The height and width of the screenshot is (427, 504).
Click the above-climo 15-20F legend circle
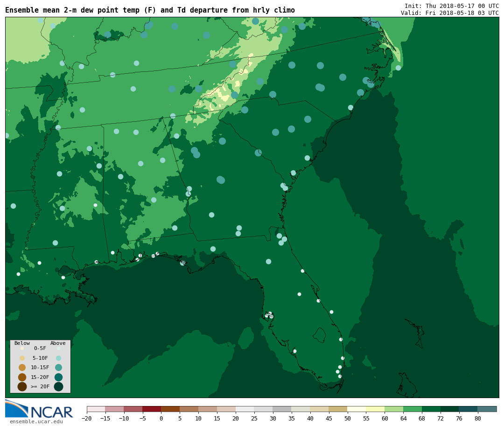coord(58,377)
